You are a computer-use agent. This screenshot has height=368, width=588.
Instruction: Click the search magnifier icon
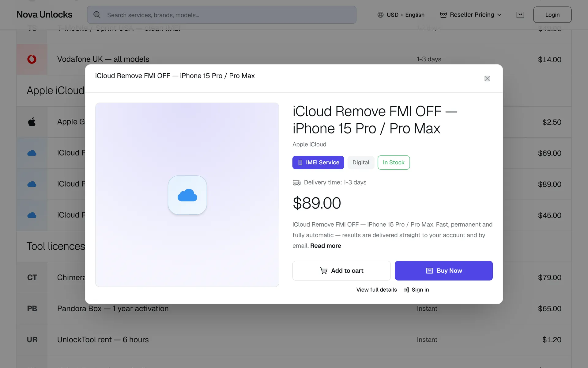[x=97, y=15]
